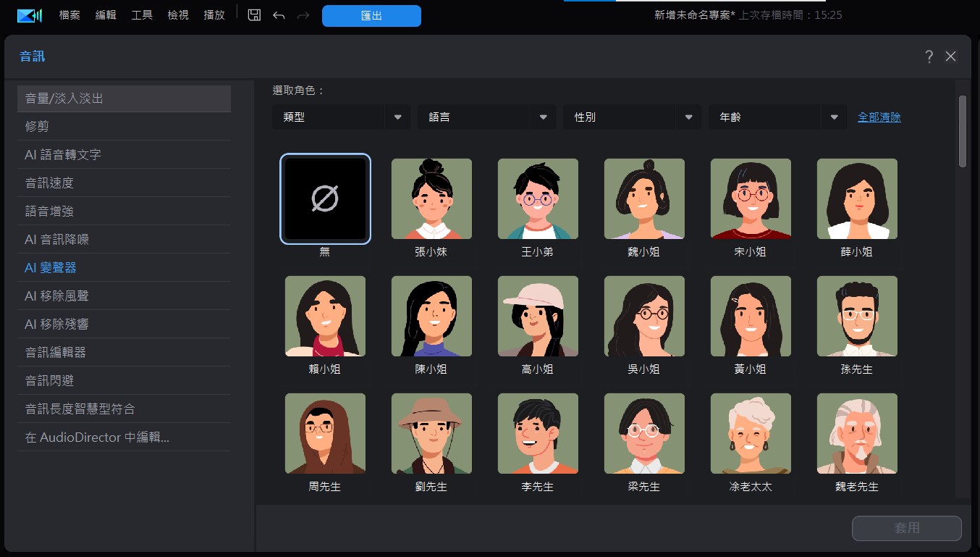
Task: Expand the 年齡 dropdown
Action: [777, 117]
